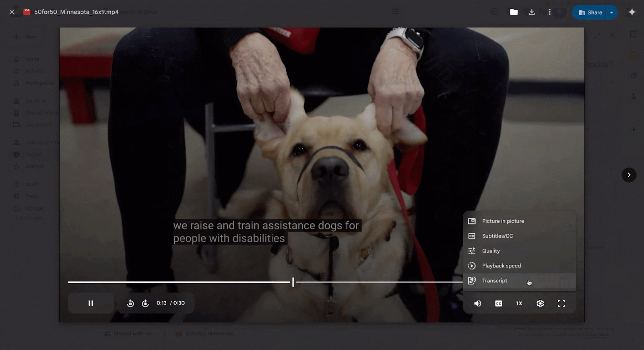644x350 pixels.
Task: Click the Share button
Action: 590,12
